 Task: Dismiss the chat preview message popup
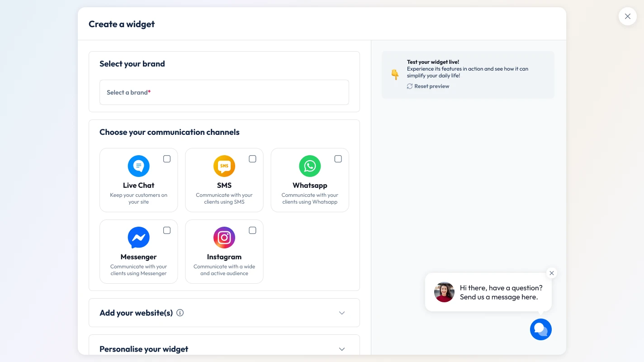click(552, 273)
